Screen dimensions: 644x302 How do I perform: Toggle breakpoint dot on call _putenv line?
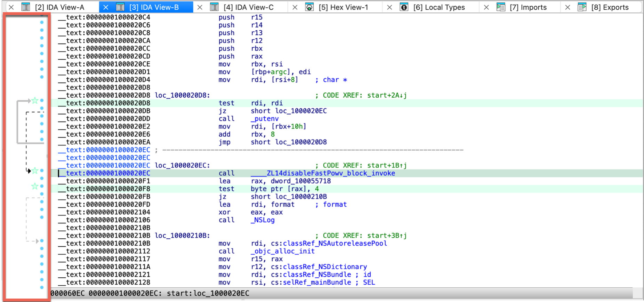[42, 116]
